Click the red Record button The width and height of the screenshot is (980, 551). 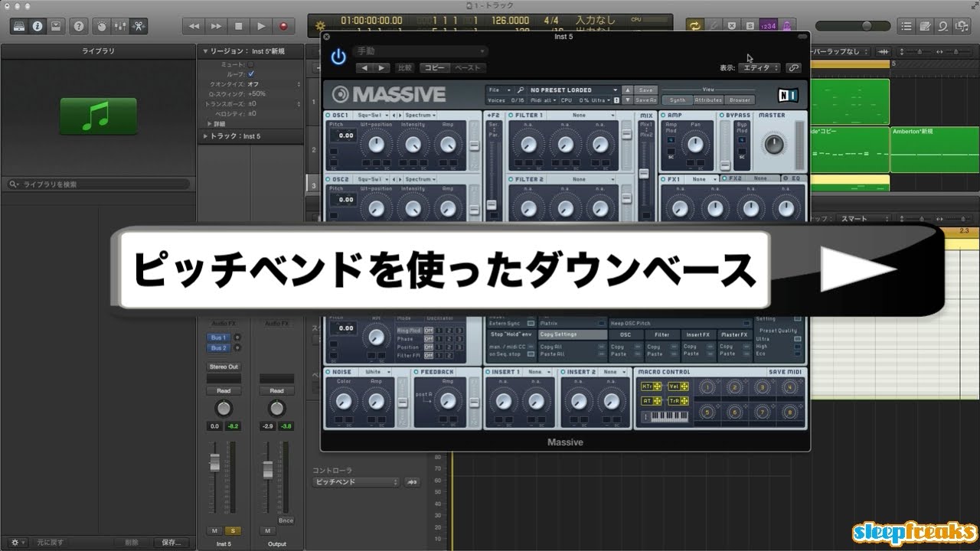(283, 25)
